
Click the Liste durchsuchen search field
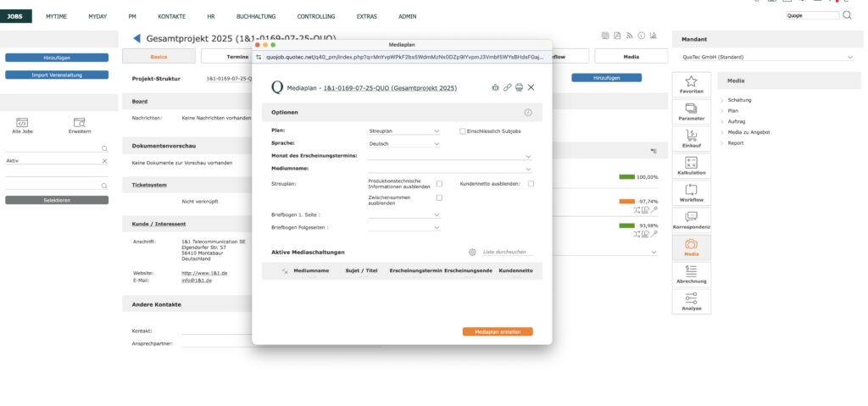[x=507, y=253]
